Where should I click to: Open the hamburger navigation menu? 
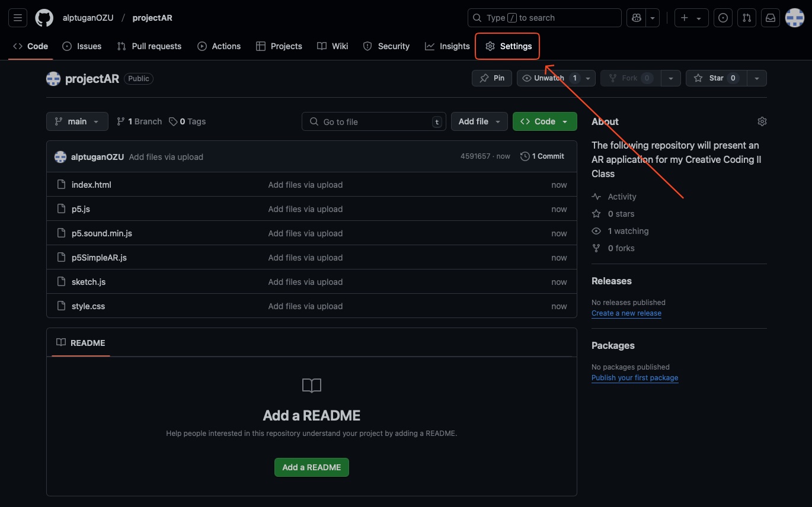(x=18, y=18)
